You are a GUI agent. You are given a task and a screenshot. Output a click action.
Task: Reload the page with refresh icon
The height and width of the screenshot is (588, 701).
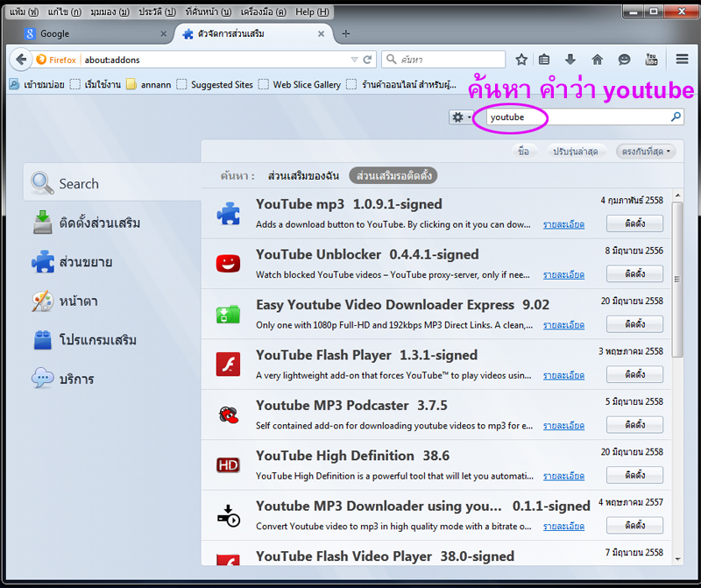(x=367, y=60)
